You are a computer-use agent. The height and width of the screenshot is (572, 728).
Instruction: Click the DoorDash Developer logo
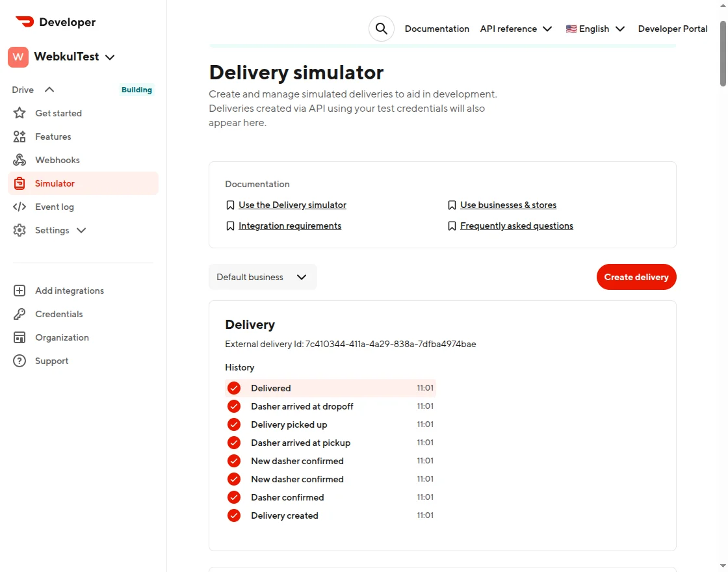[x=55, y=22]
